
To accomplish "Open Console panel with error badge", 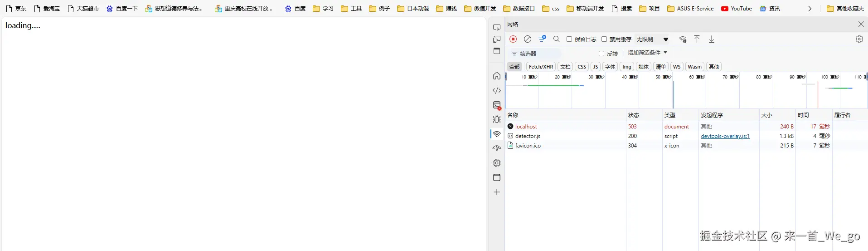I will [x=497, y=105].
